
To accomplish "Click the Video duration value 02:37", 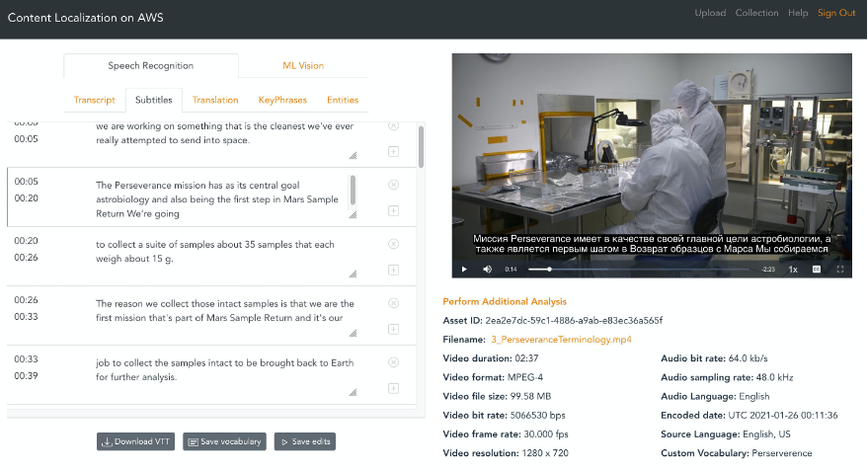I will pos(526,358).
